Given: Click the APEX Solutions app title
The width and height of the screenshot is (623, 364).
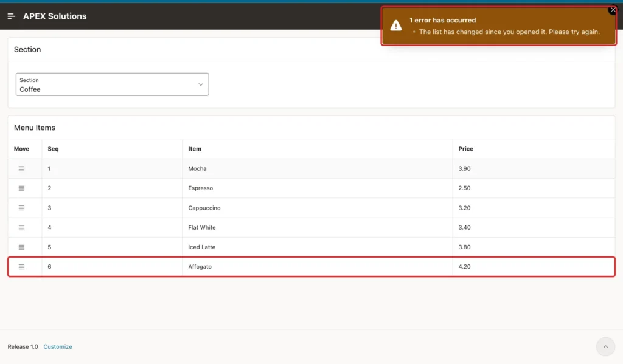Looking at the screenshot, I should [55, 16].
